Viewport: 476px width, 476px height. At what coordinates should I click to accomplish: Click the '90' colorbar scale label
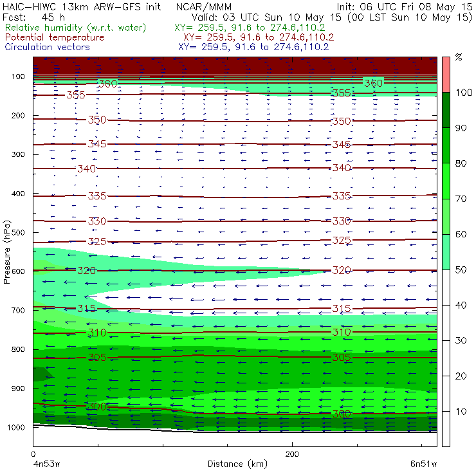pos(461,128)
